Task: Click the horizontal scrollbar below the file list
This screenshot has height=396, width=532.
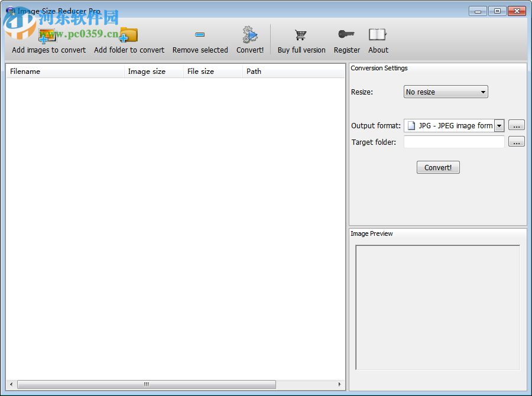Action: [145, 384]
